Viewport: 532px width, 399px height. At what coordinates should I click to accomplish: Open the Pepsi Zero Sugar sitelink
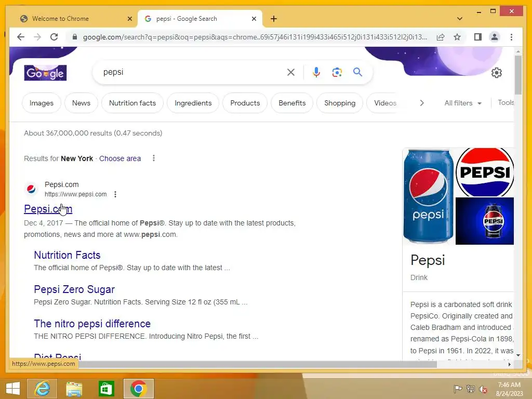pos(74,289)
